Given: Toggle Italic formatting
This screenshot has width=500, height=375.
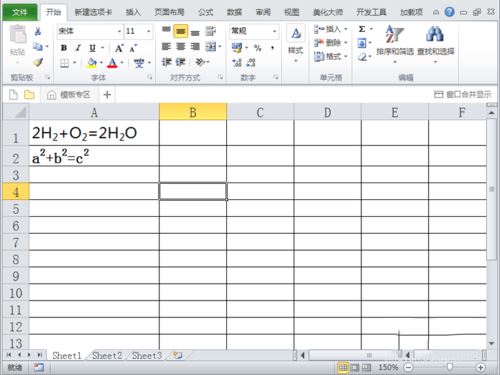Looking at the screenshot, I should (x=78, y=48).
